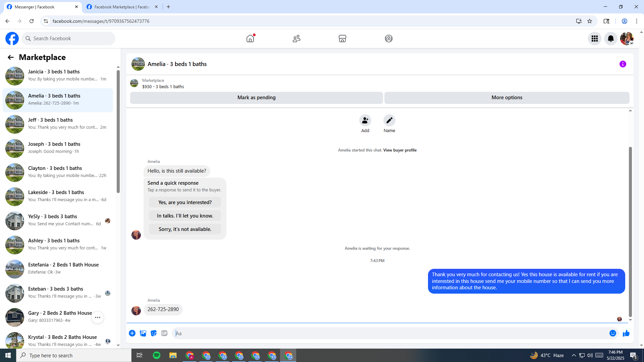Show hidden system tray icons
Viewport: 644px width, 362px height.
[x=574, y=355]
